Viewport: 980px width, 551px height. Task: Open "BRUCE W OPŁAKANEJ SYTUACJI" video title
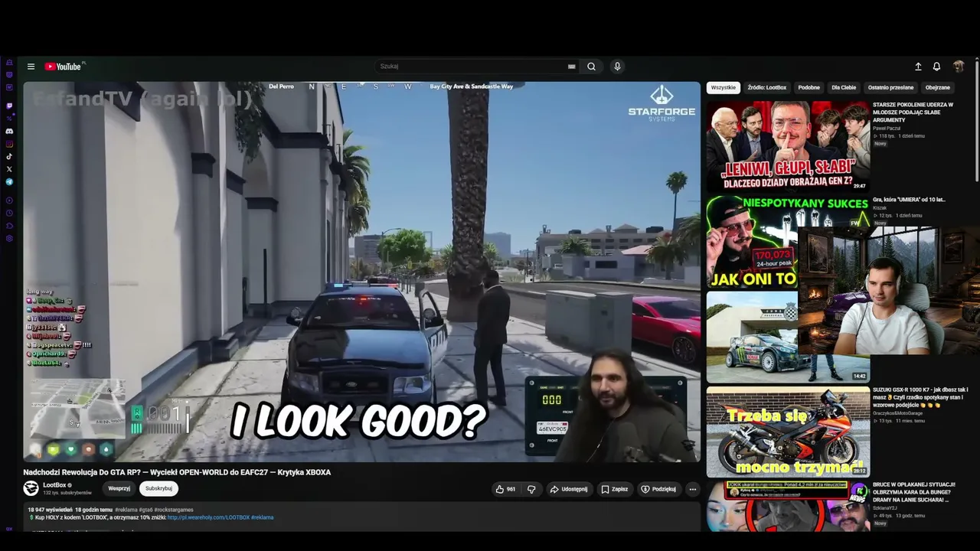[914, 492]
